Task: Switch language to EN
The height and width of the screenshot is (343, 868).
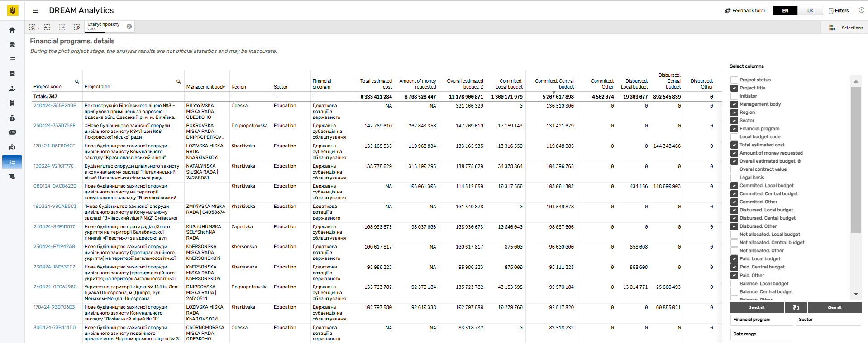Action: (x=785, y=11)
